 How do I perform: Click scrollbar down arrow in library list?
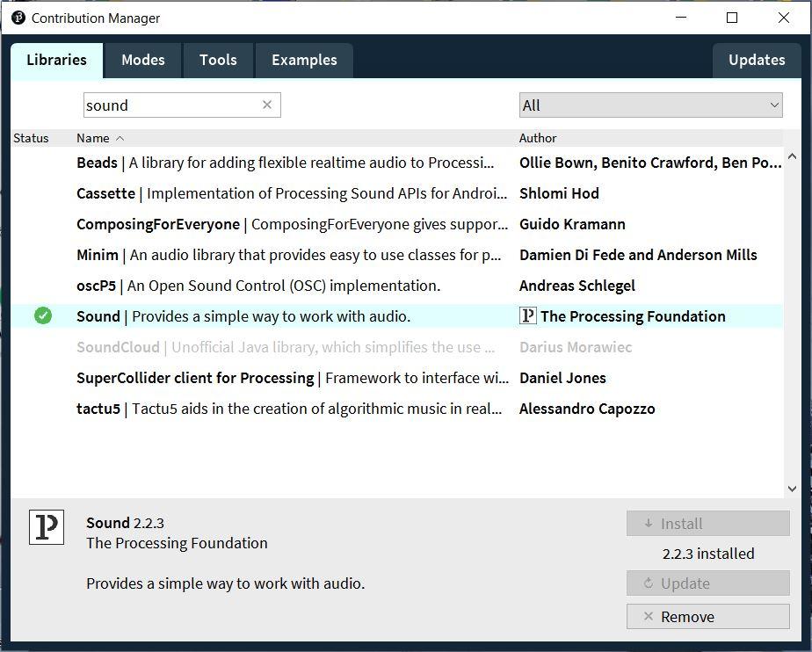[792, 489]
